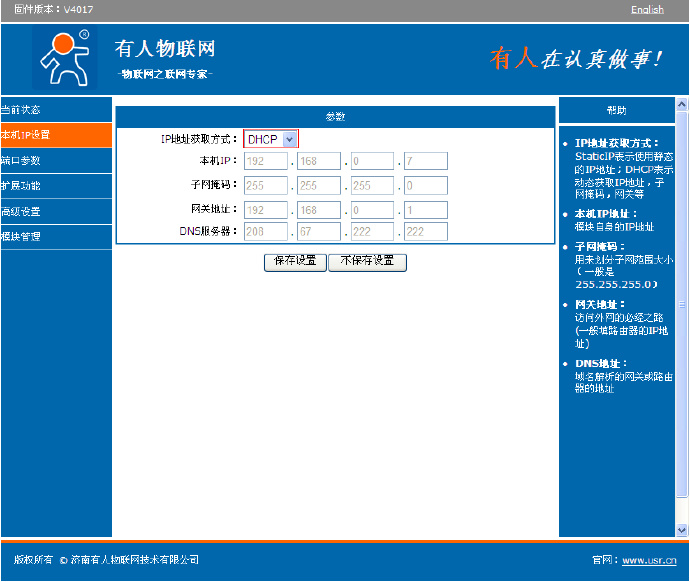Open the 端口参数 menu item
Screen dimensions: 690x582
pyautogui.click(x=56, y=161)
